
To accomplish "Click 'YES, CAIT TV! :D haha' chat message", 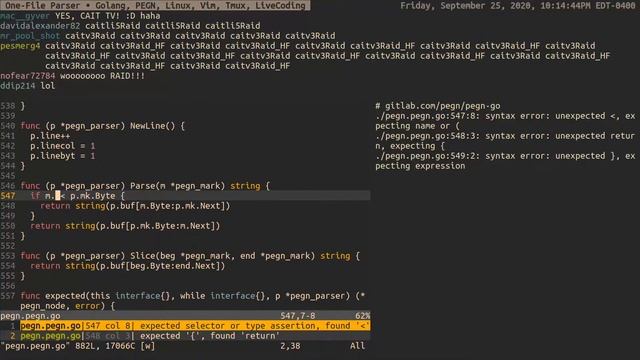I will tap(107, 16).
